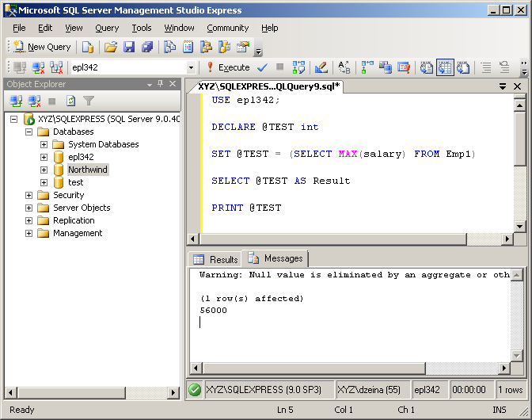Select the Replication folder
The height and width of the screenshot is (420, 532).
point(74,220)
